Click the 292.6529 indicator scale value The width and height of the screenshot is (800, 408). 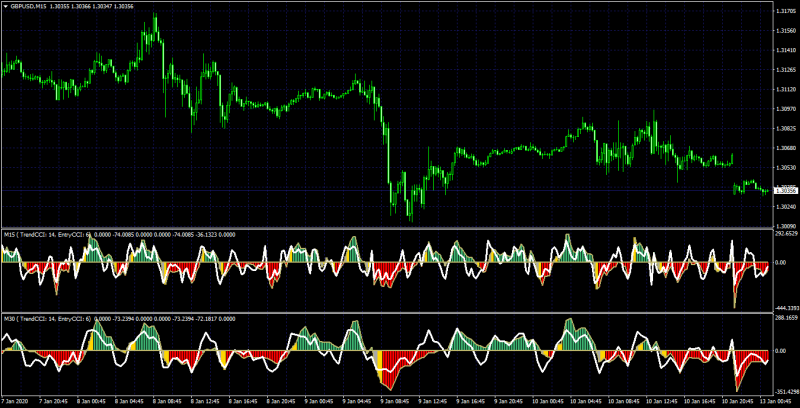[786, 233]
